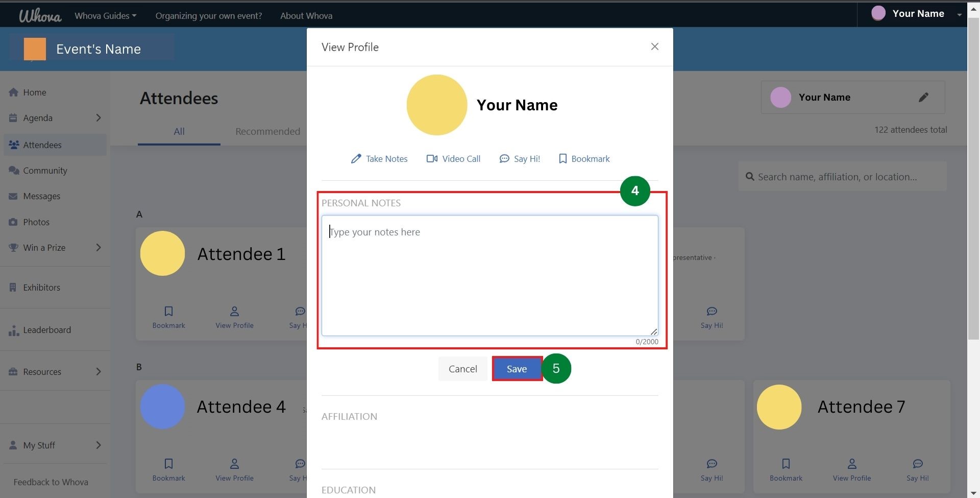
Task: Cancel the personal notes edit
Action: point(462,369)
